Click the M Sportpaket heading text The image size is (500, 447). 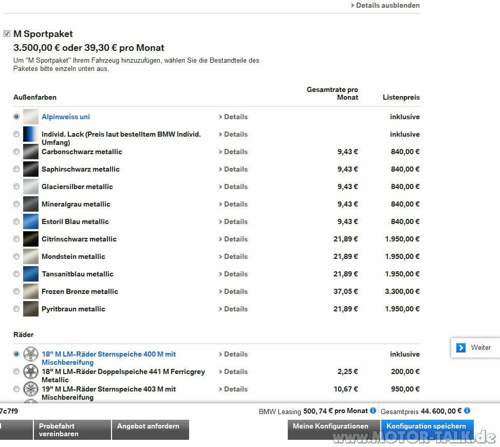coord(43,34)
